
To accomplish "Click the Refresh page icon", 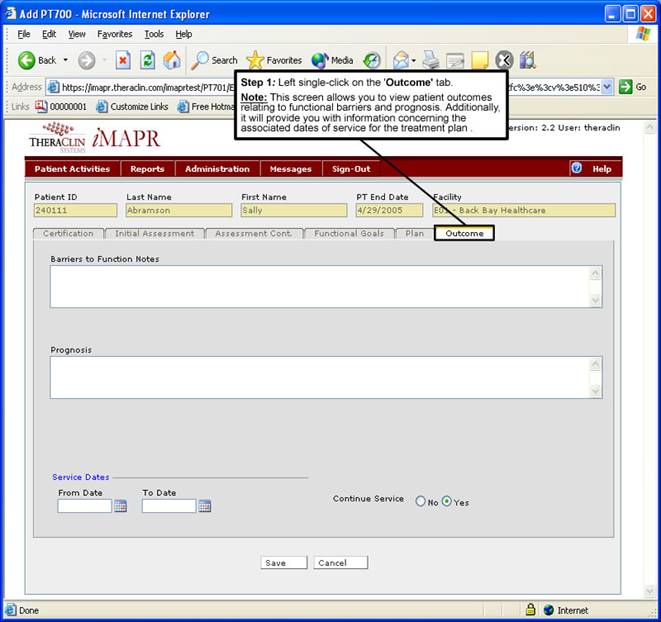I will (x=148, y=60).
